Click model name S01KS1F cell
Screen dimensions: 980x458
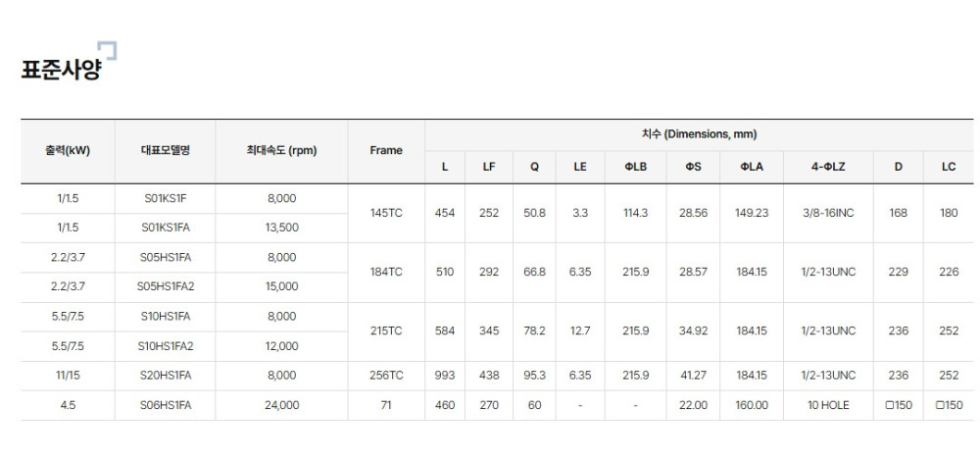165,198
